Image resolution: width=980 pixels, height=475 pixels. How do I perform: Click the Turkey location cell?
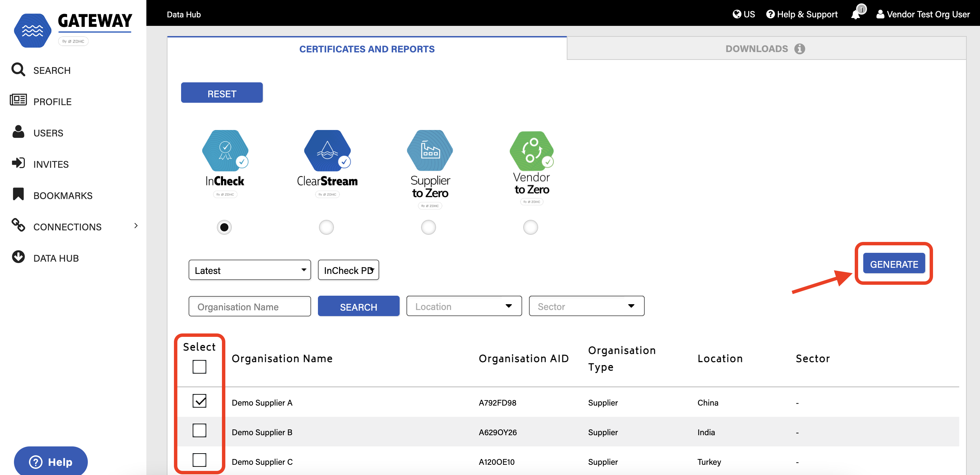tap(709, 462)
